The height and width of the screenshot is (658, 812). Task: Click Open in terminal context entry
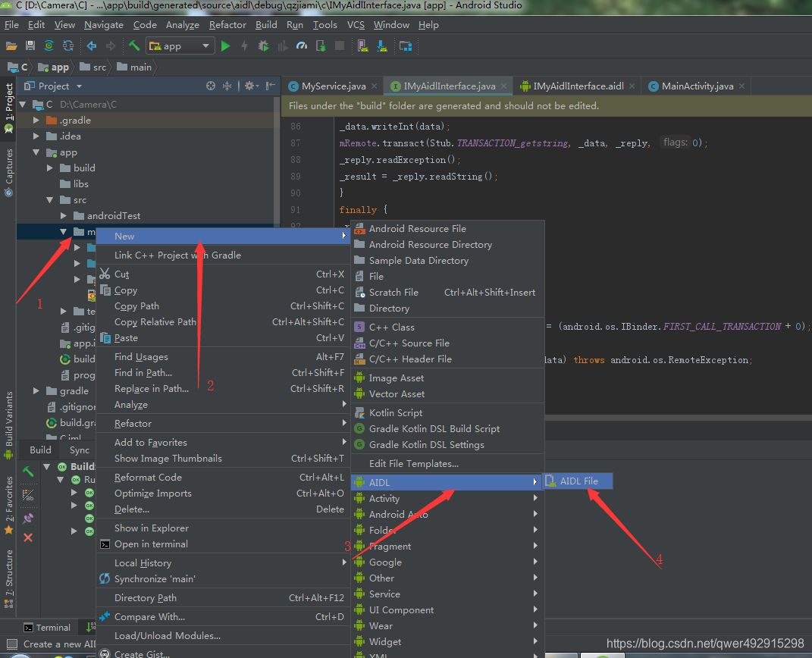pos(223,544)
